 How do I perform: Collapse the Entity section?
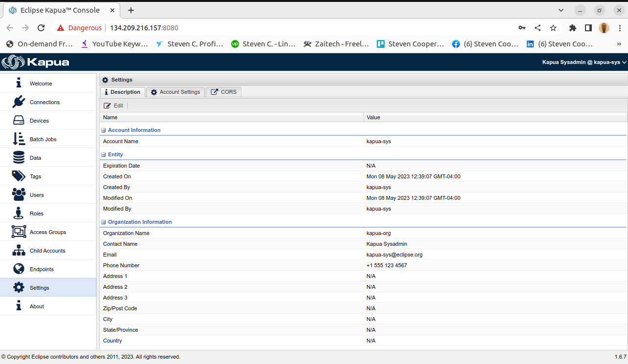click(x=103, y=155)
